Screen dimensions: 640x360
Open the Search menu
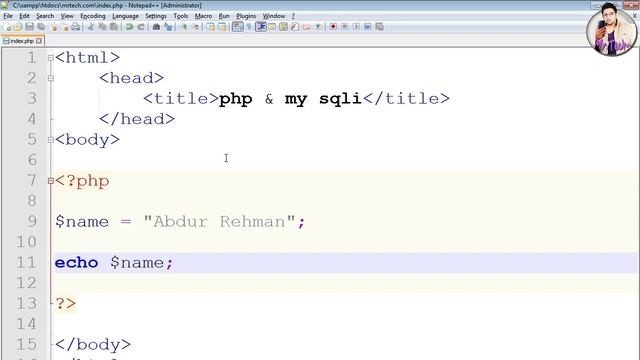coord(45,16)
